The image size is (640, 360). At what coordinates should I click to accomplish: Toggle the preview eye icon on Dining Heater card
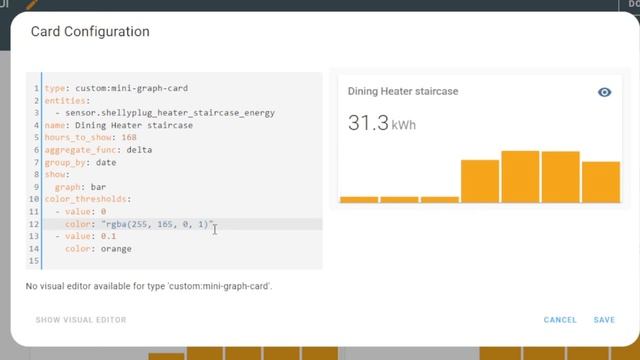click(x=604, y=92)
